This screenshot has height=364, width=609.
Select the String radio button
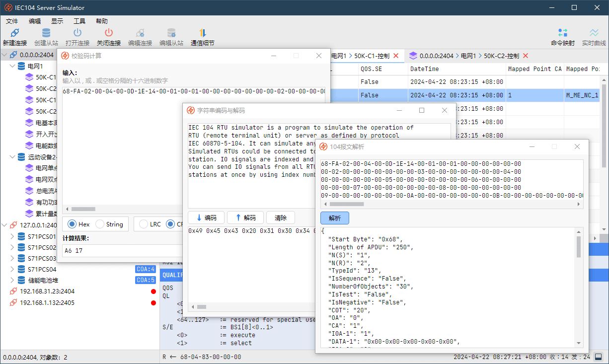pos(100,224)
